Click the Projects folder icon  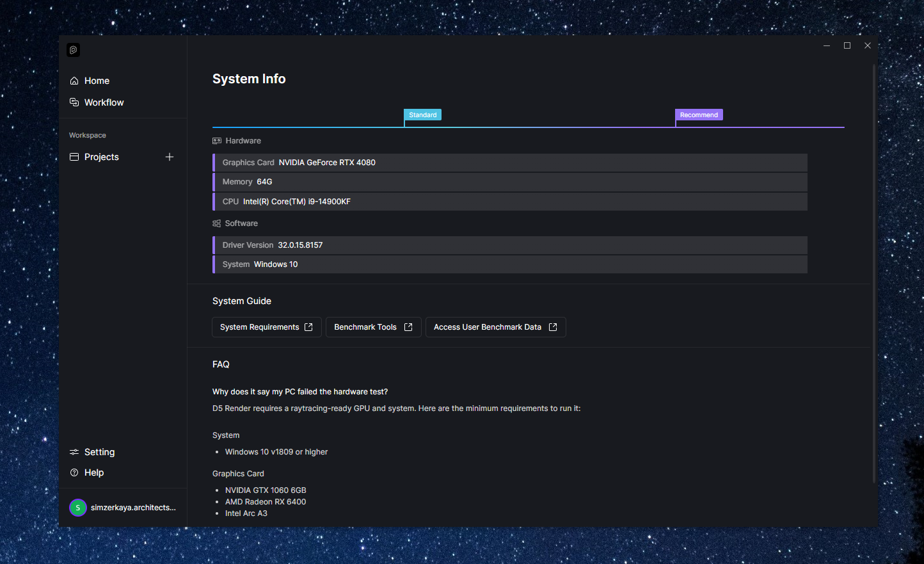click(x=74, y=157)
